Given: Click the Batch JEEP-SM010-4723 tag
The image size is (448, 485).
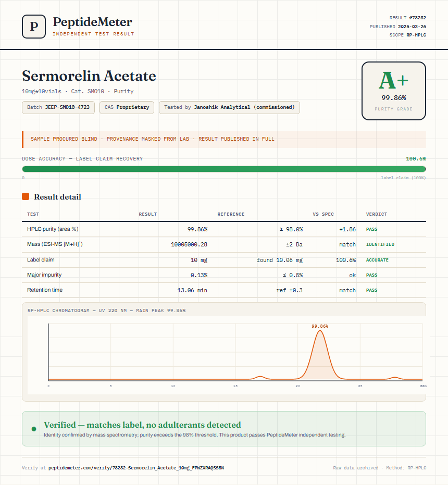Looking at the screenshot, I should pyautogui.click(x=58, y=107).
